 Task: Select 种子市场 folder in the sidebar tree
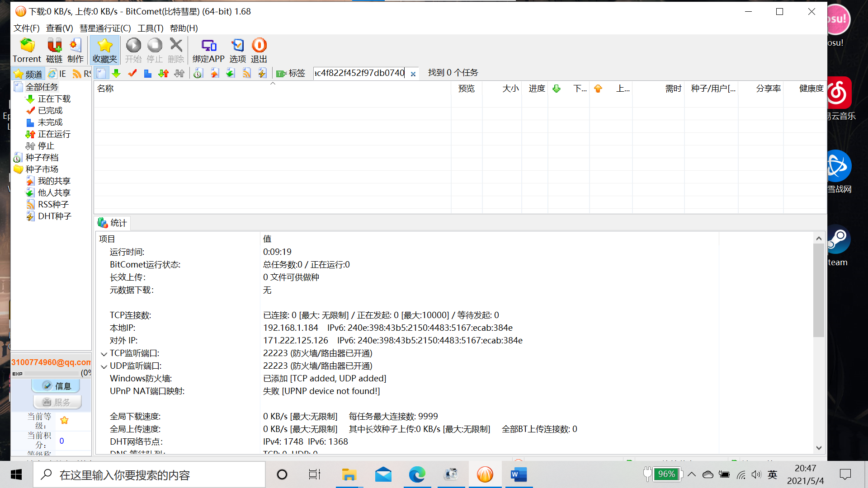[42, 169]
